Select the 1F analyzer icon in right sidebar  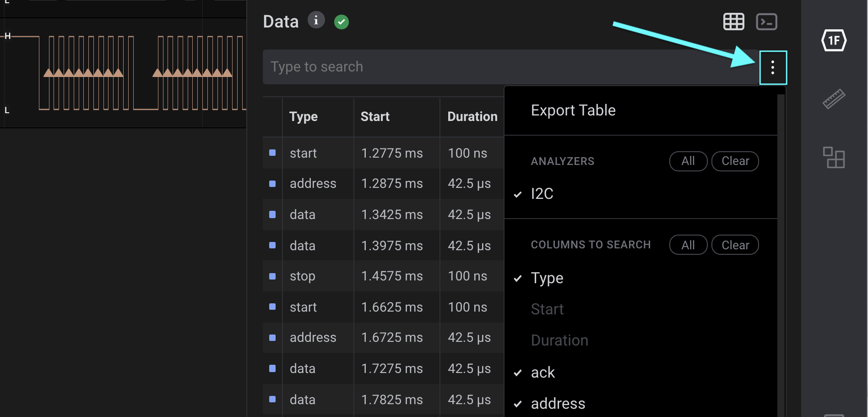tap(834, 40)
